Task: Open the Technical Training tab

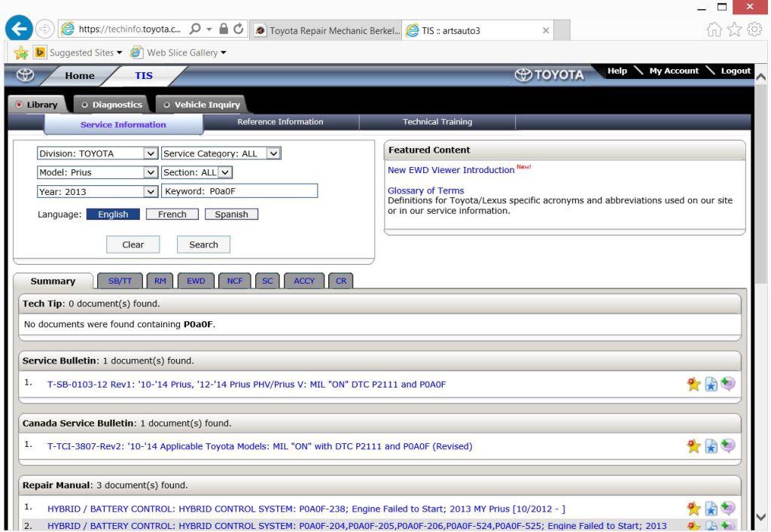Action: tap(437, 122)
